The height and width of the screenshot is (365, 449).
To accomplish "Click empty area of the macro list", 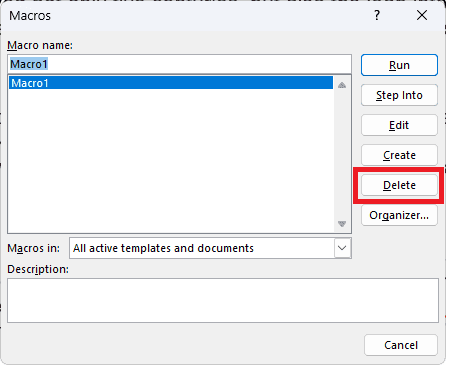I will click(x=171, y=160).
